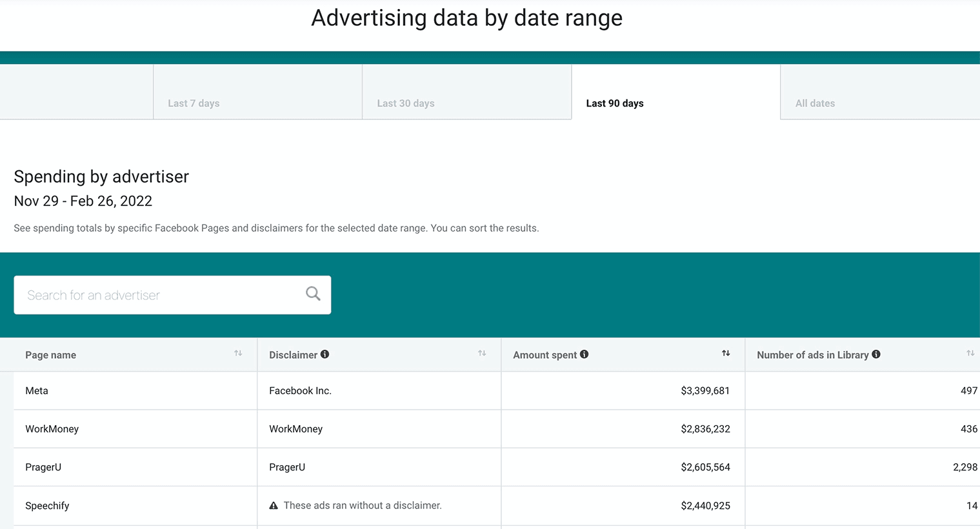Sort by Page name arrows icon
Viewport: 980px width, 529px height.
click(238, 354)
